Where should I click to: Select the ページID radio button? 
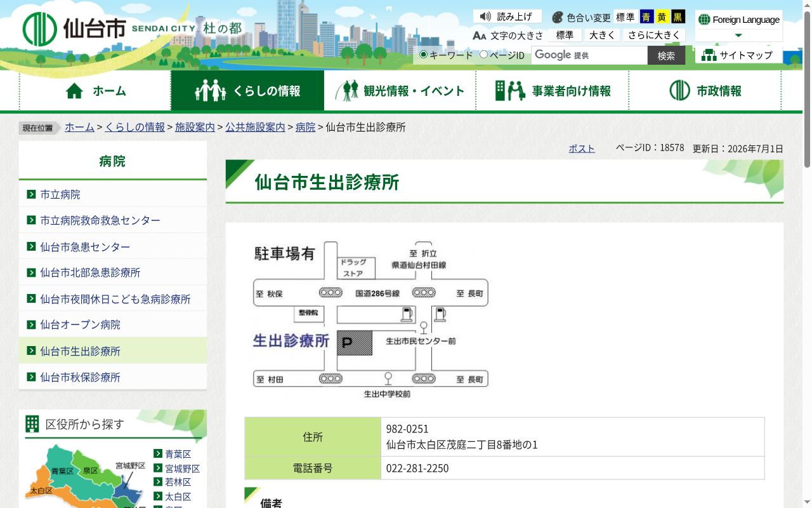pos(483,55)
